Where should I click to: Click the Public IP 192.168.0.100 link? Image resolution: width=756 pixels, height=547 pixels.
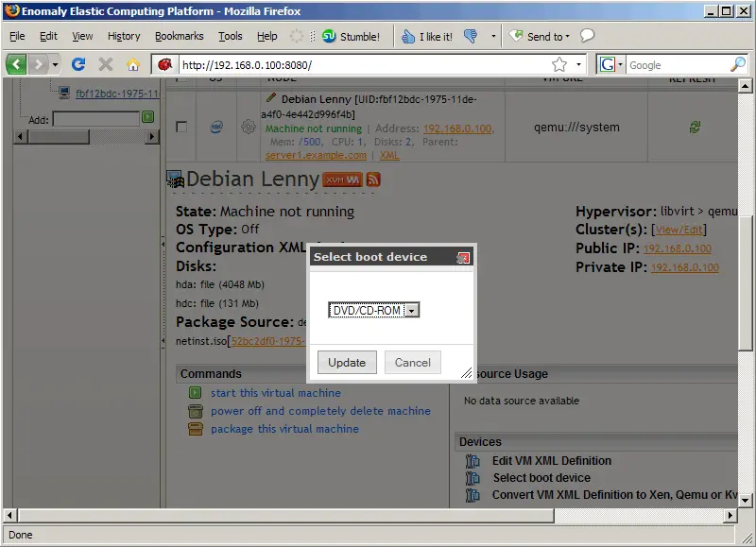click(678, 248)
